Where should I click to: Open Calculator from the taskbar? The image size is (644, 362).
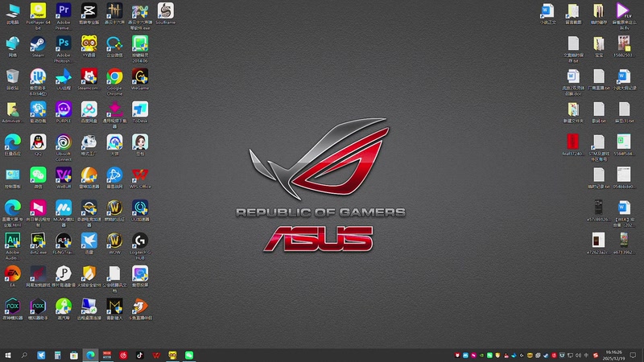(x=57, y=355)
